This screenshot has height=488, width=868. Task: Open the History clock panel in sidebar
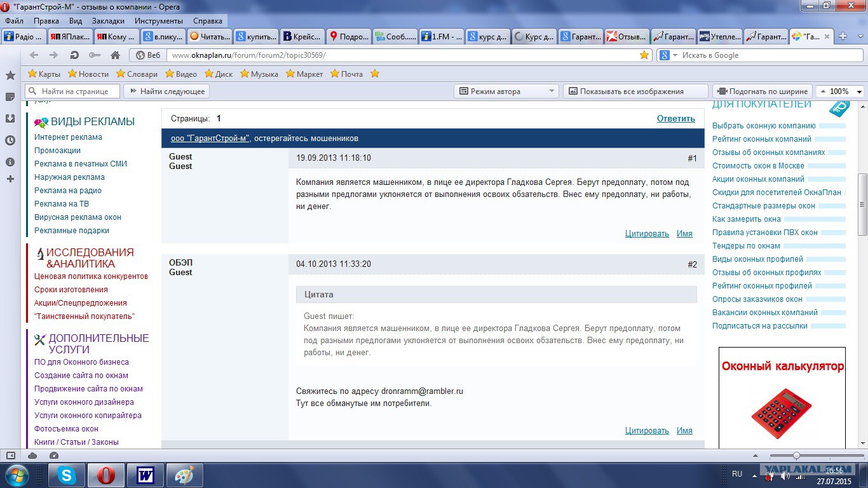pos(10,140)
